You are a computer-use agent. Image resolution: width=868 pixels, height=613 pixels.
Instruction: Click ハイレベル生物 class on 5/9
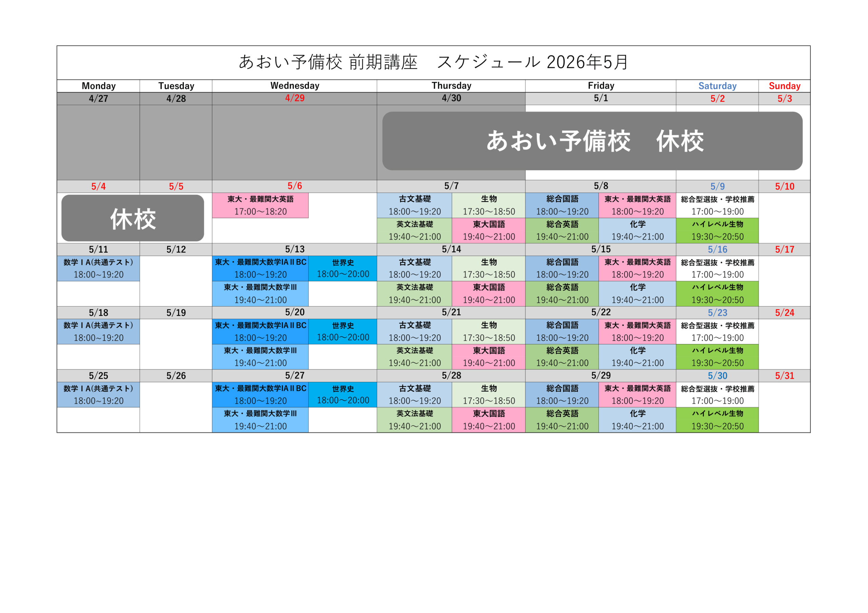click(x=717, y=231)
